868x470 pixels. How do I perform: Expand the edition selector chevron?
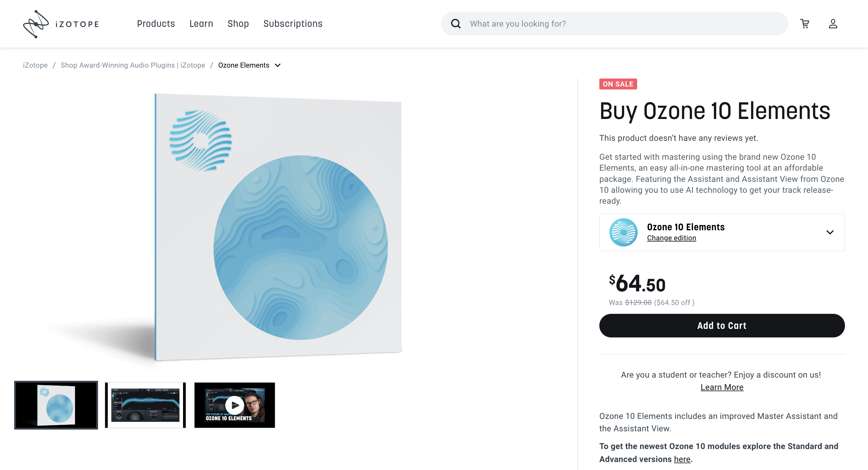pyautogui.click(x=830, y=232)
